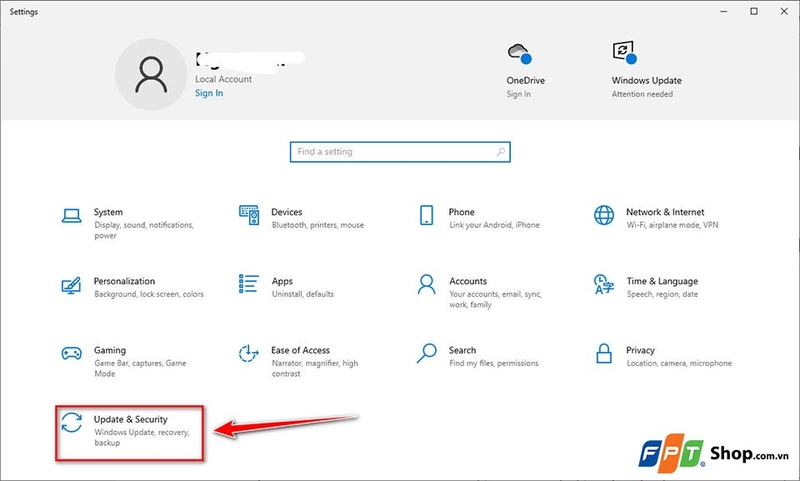800x481 pixels.
Task: Click 'Attention needed' under Windows Update
Action: [x=642, y=94]
